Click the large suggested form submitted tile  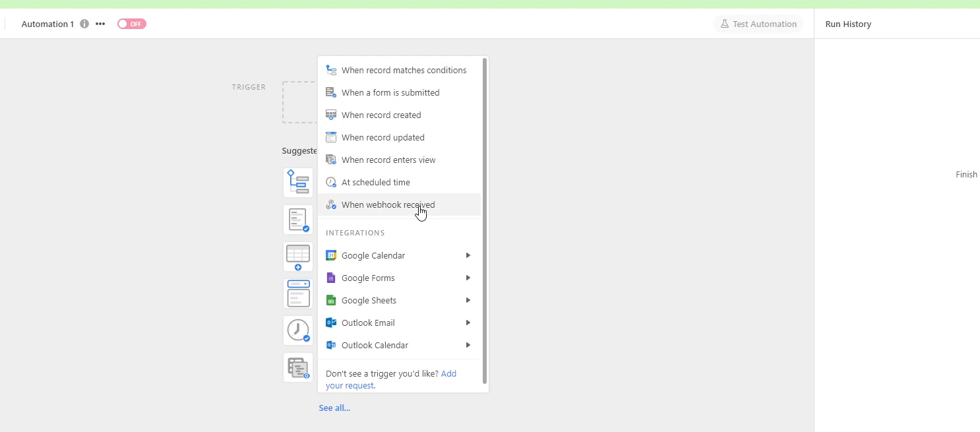coord(298,220)
